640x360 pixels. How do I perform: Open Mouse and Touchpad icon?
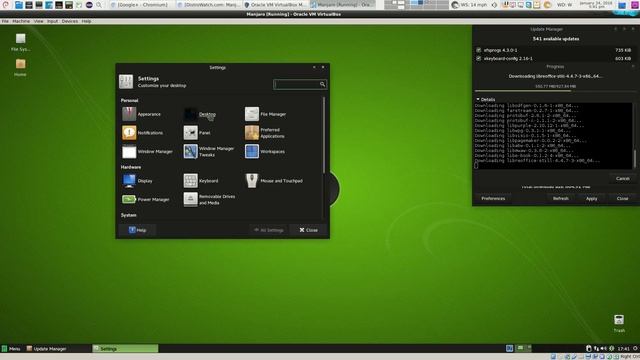(252, 180)
